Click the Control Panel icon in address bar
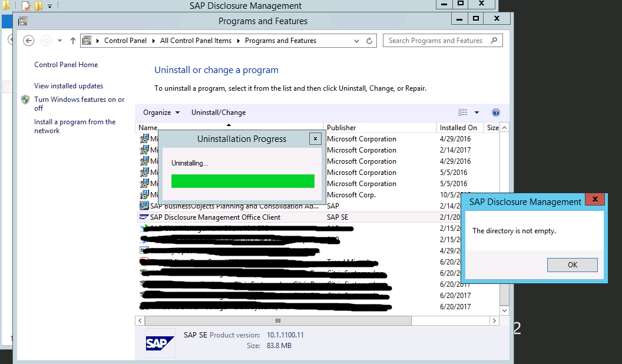 click(87, 41)
